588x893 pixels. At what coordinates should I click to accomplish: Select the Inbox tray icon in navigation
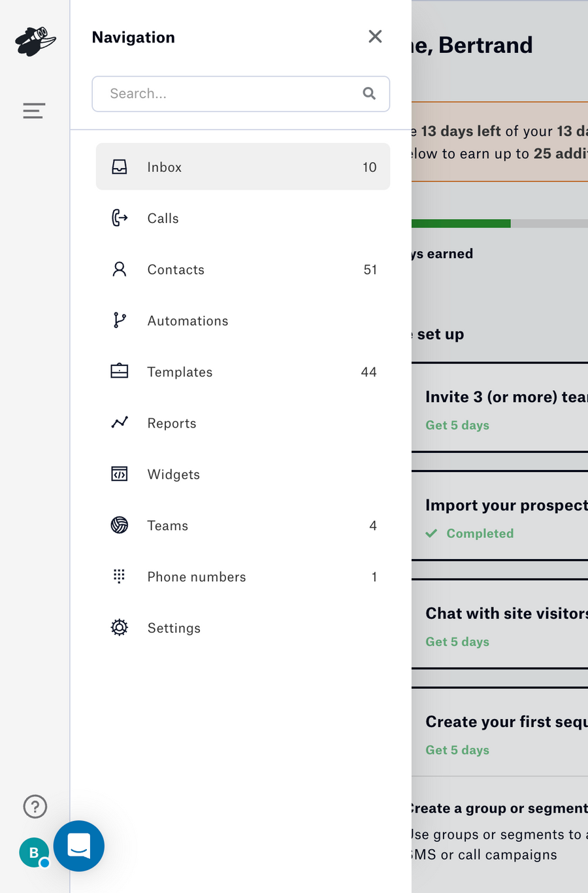120,167
